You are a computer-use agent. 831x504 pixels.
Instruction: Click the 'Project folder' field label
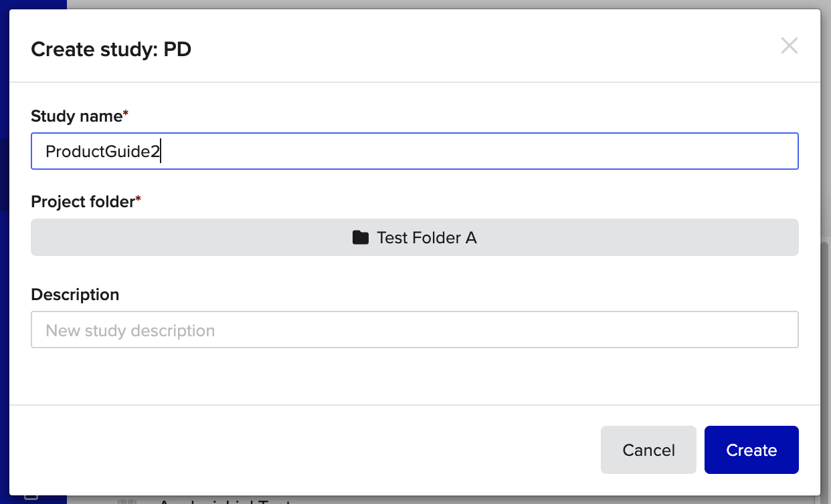click(83, 201)
